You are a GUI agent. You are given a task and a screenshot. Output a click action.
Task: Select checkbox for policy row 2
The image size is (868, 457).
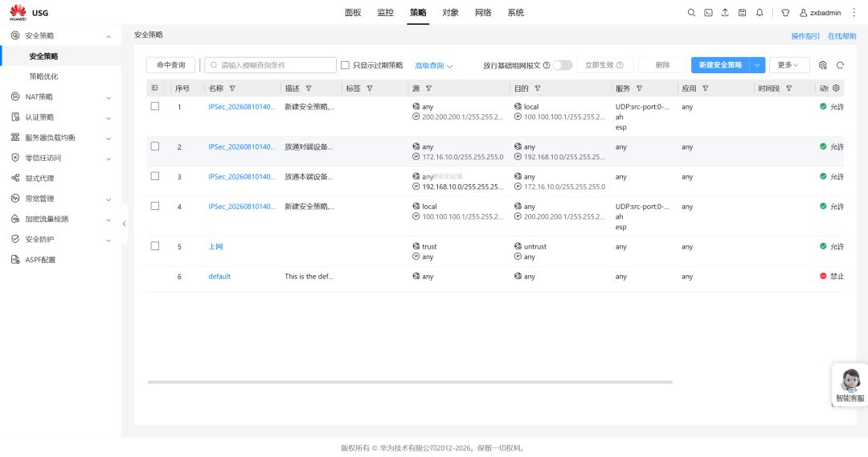coord(155,146)
